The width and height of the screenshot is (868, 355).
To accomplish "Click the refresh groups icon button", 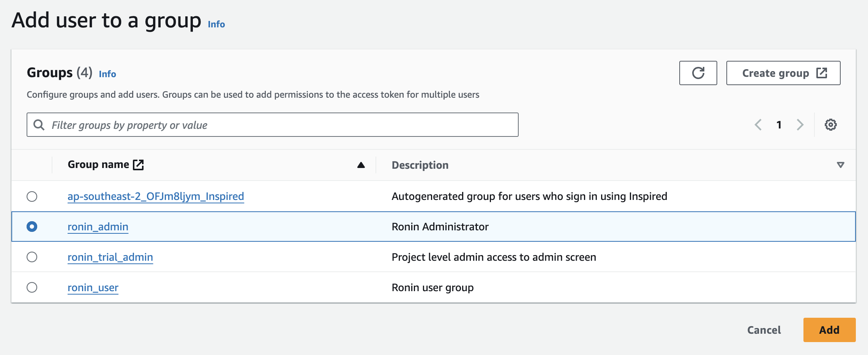I will click(x=698, y=73).
